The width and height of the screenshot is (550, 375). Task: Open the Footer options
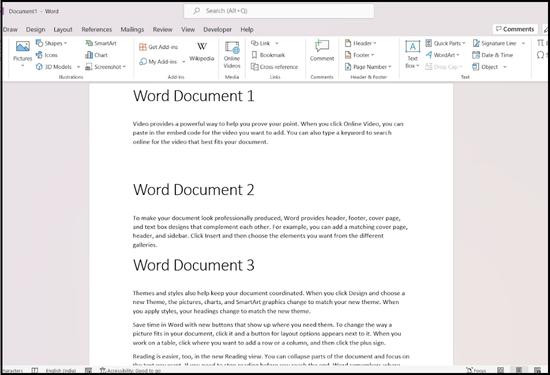tap(360, 55)
